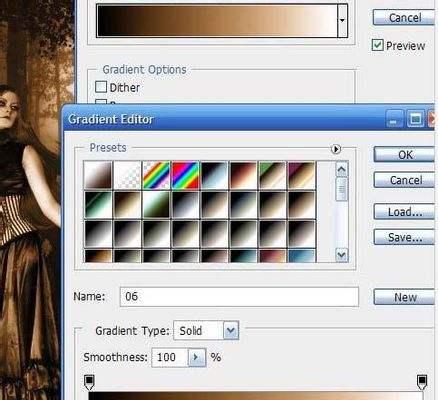
Task: Expand the Smoothness slider arrow
Action: coord(197,357)
